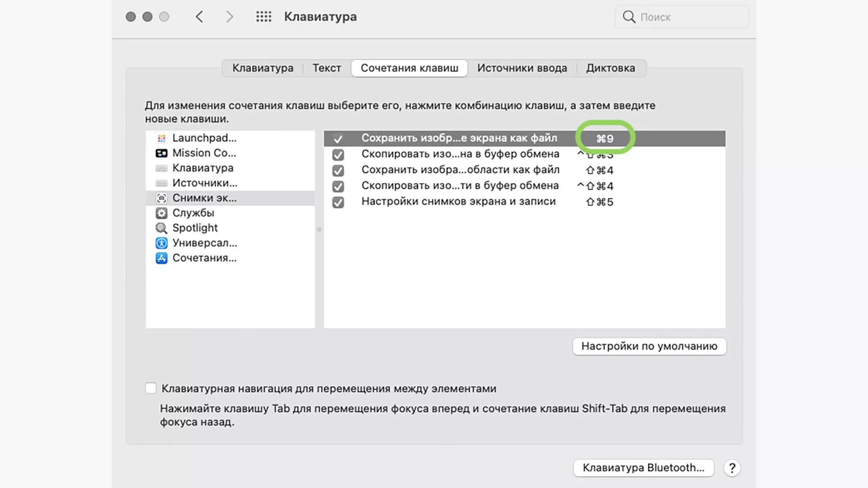The width and height of the screenshot is (868, 488).
Task: Select the Сочетания клавиш tab
Action: [409, 68]
